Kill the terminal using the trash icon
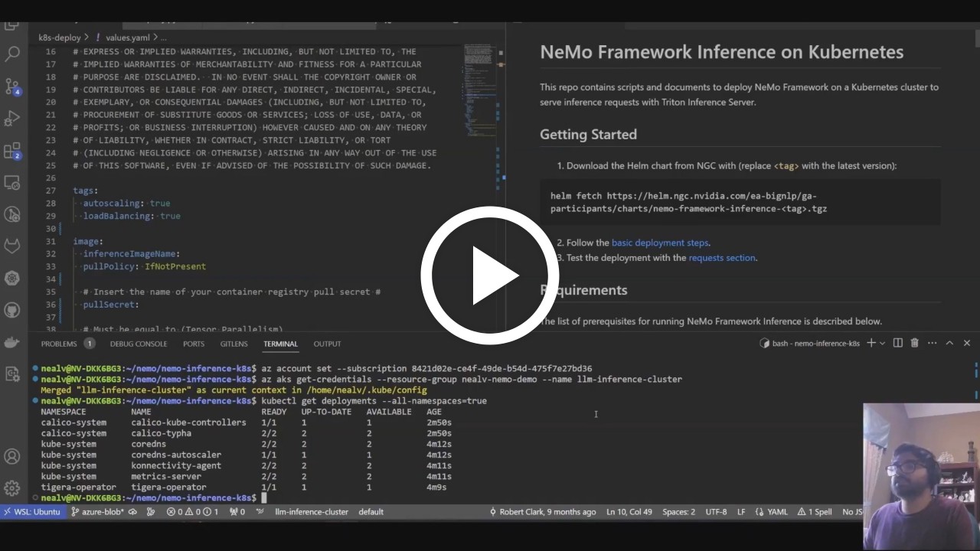 click(x=914, y=343)
